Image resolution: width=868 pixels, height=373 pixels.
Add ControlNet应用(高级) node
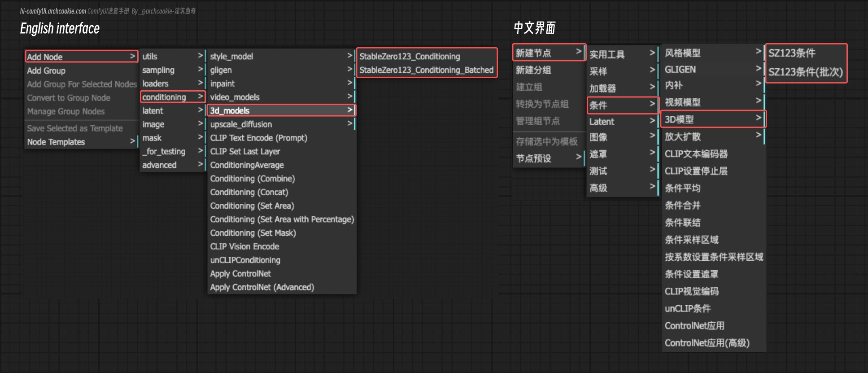point(713,343)
